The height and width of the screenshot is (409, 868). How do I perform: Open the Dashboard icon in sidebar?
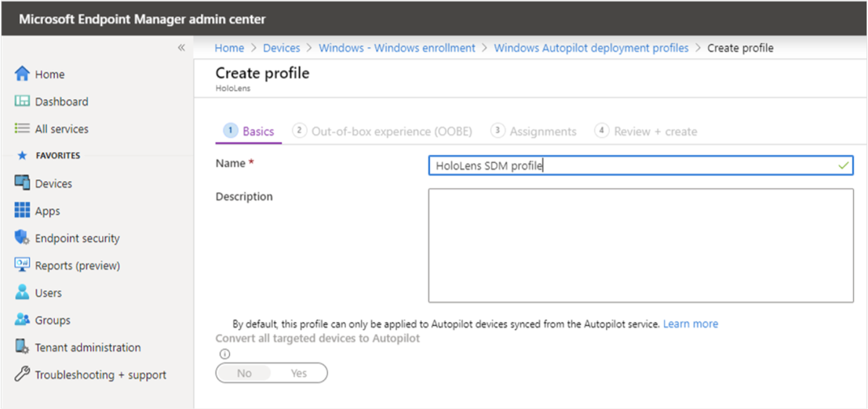tap(22, 101)
